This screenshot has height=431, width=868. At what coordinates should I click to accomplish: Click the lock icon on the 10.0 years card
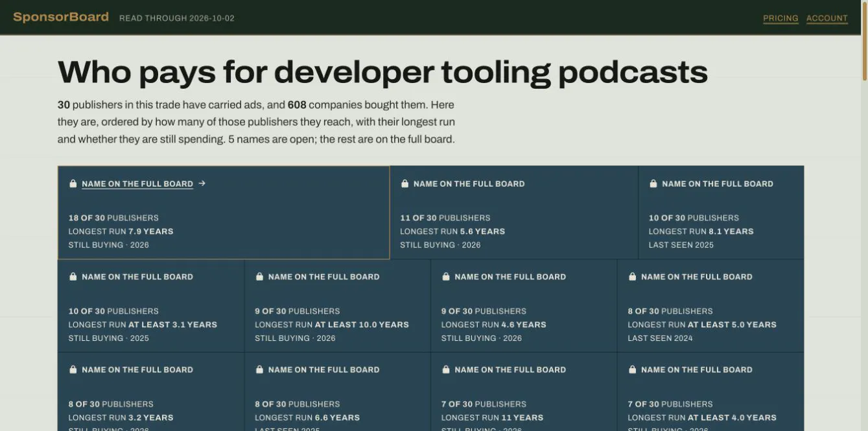[x=259, y=277]
